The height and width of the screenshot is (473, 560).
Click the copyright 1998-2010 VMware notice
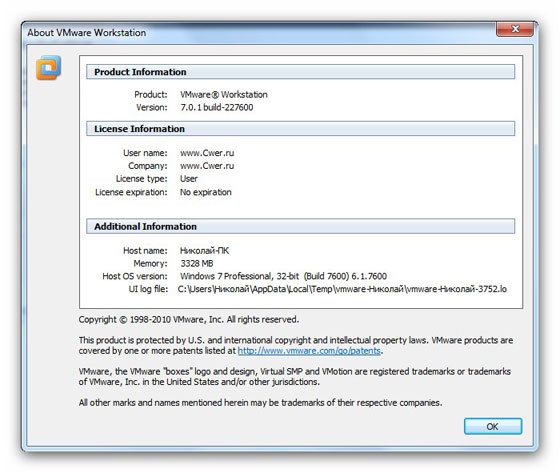pyautogui.click(x=189, y=319)
